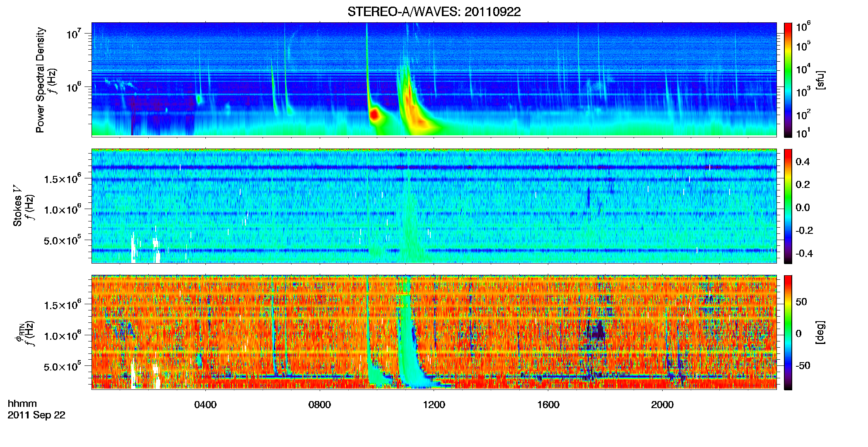Click the -0.4 label on Stokes colorbar
The image size is (868, 447).
click(804, 253)
